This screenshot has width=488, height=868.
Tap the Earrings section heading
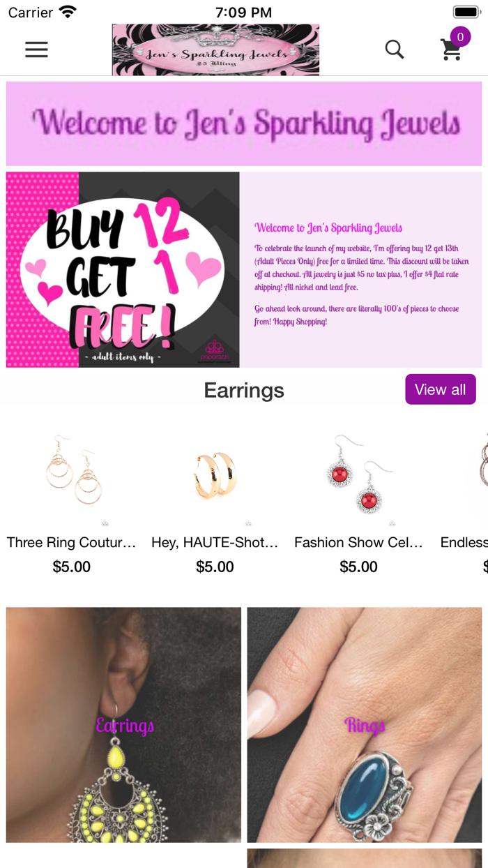[x=244, y=390]
